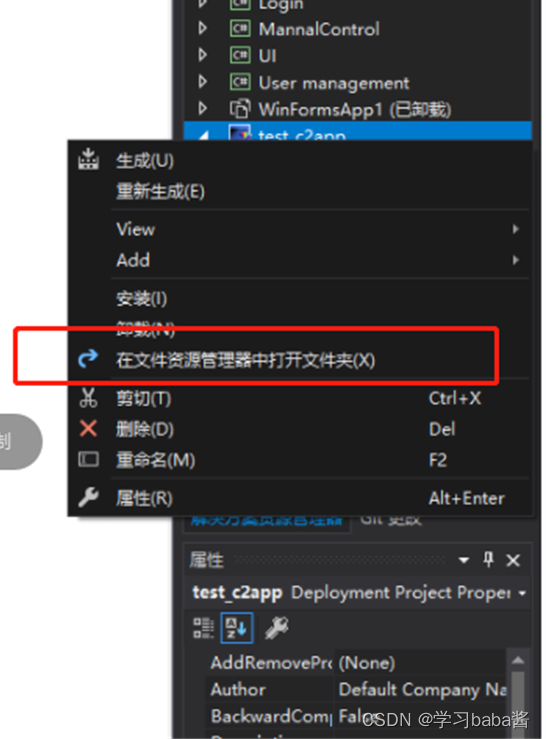
Task: Click the red X Delete icon
Action: [88, 429]
